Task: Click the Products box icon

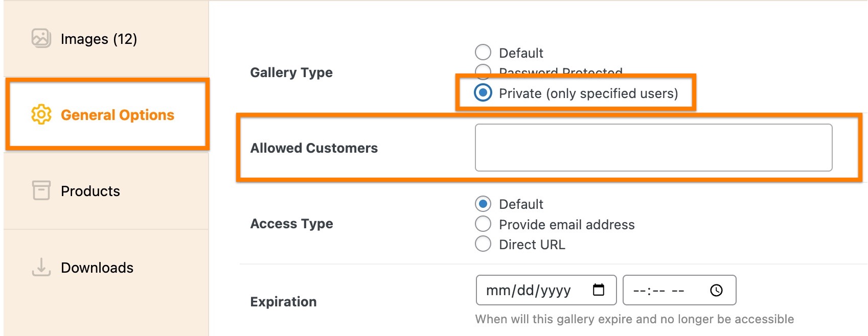Action: click(41, 190)
